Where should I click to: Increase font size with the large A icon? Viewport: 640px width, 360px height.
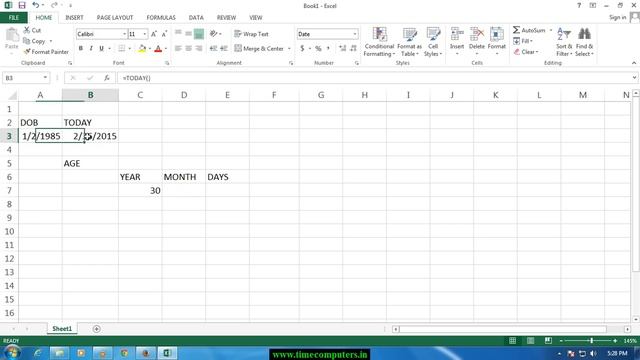click(154, 34)
